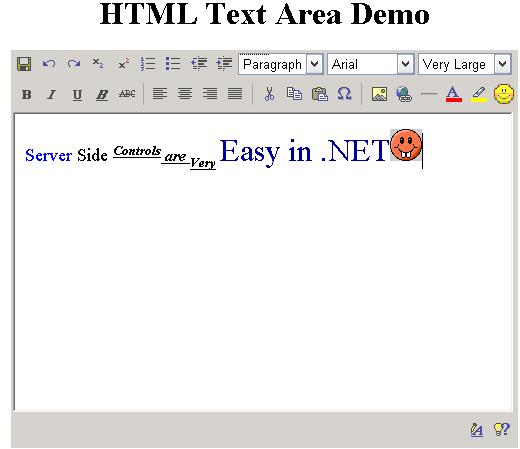
Task: Insert a smiley emoticon from toolbar
Action: pos(503,94)
